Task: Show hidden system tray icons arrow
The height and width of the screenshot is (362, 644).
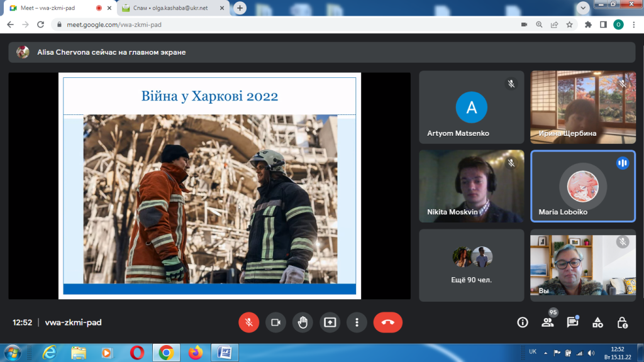Action: (x=545, y=353)
